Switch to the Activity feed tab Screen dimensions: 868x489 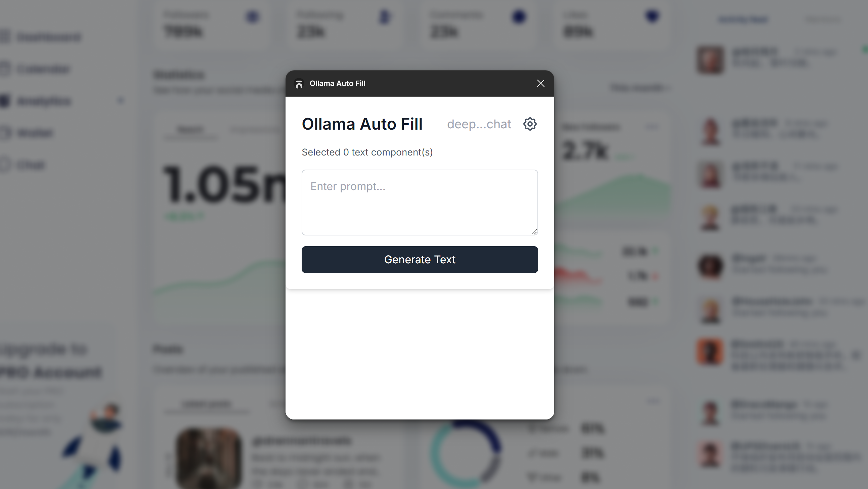pyautogui.click(x=743, y=19)
